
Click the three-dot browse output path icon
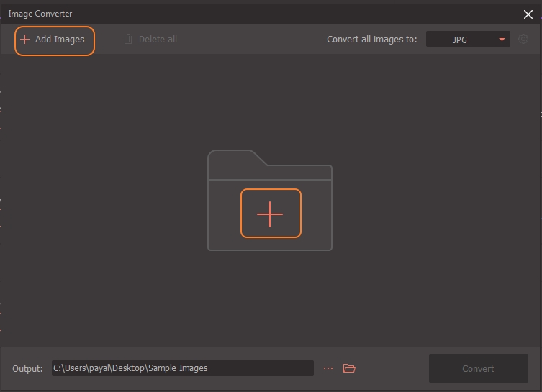328,368
